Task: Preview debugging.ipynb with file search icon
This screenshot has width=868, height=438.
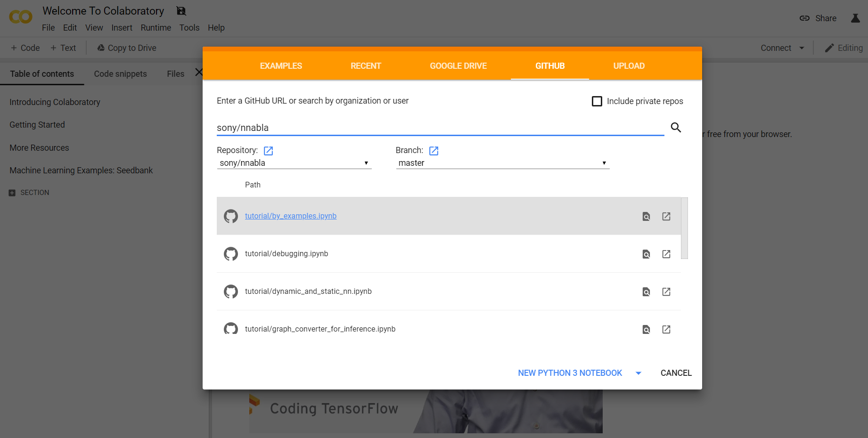Action: 647,254
